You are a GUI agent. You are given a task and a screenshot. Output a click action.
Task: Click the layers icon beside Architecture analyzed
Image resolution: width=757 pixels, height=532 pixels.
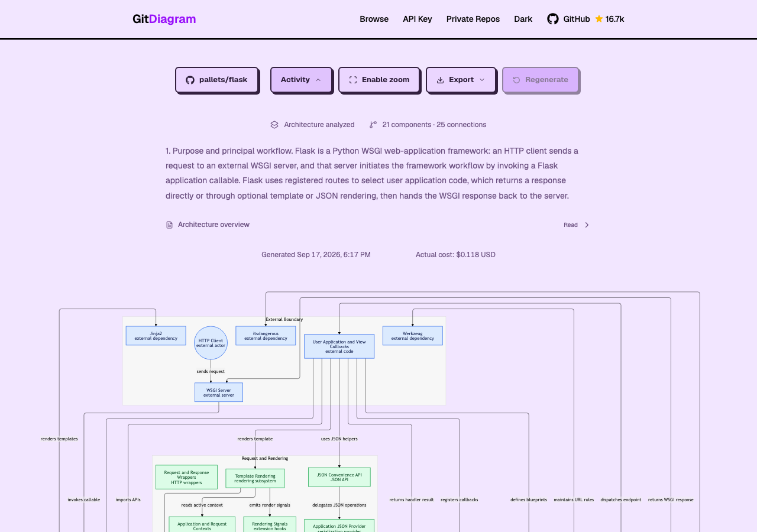[x=274, y=125]
